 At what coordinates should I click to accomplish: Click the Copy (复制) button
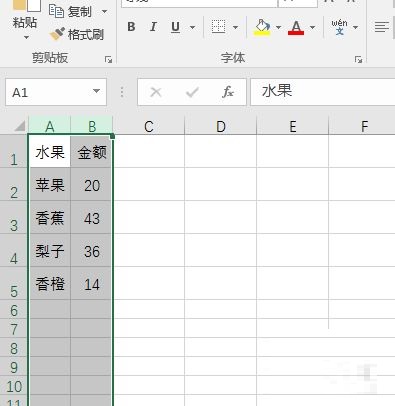(70, 12)
